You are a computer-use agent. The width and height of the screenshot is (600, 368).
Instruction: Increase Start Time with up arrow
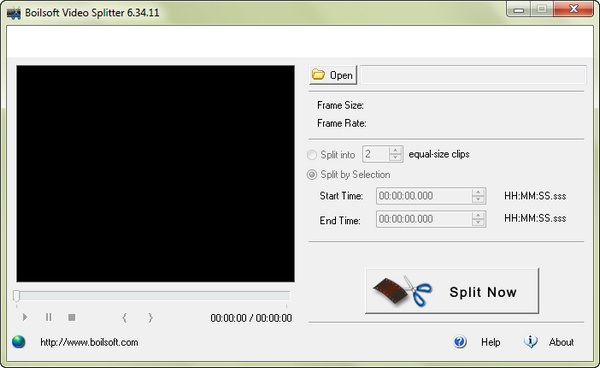478,192
